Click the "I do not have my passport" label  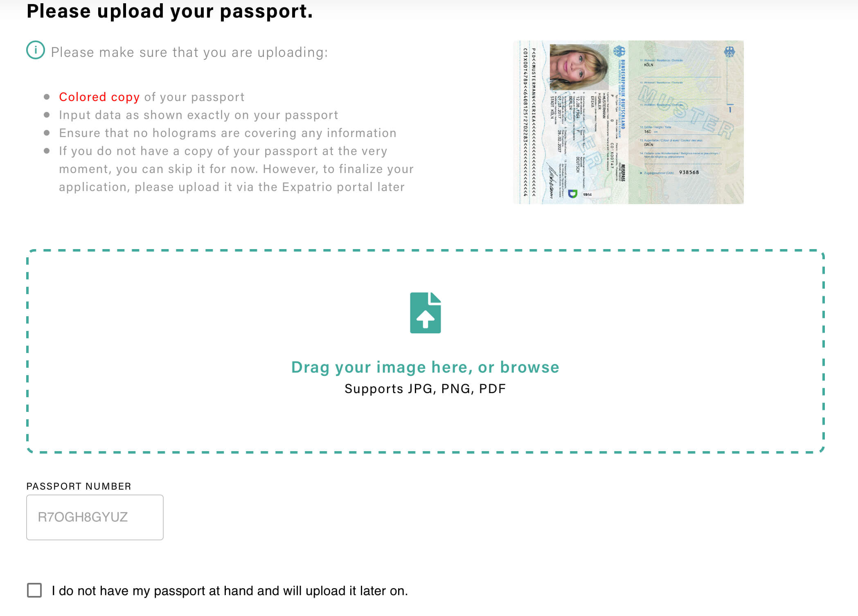pyautogui.click(x=230, y=591)
